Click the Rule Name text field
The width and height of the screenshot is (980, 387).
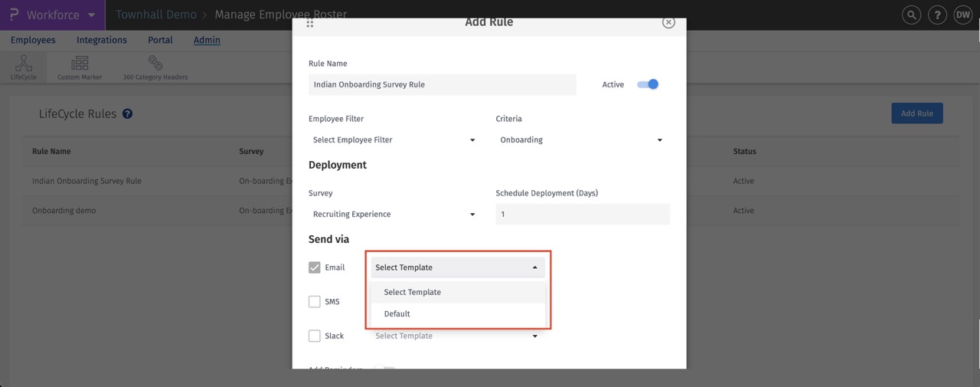pos(443,84)
